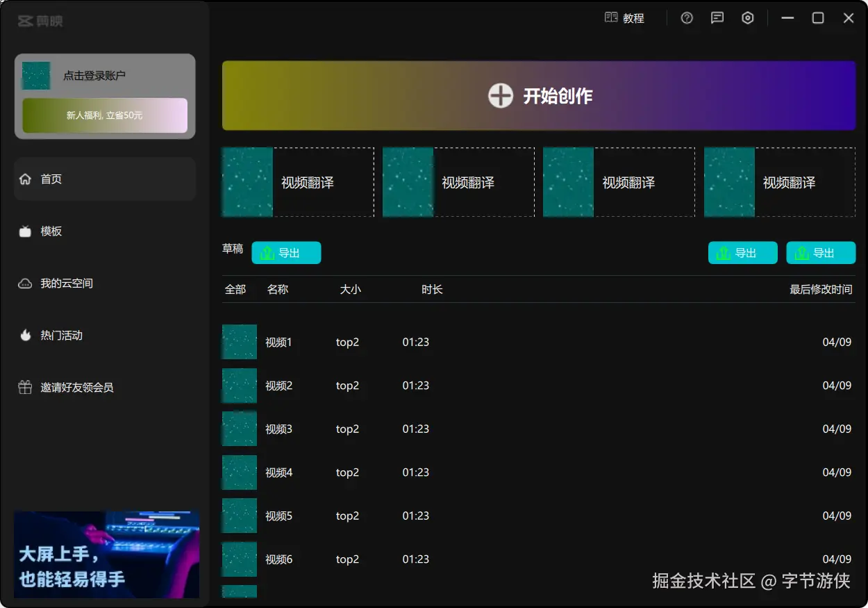This screenshot has height=608, width=868.
Task: Open 模板 templates via its sidebar icon
Action: pyautogui.click(x=26, y=231)
